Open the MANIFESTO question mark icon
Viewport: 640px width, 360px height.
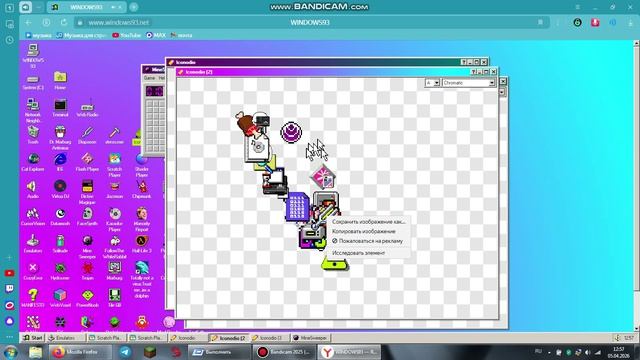point(33,298)
